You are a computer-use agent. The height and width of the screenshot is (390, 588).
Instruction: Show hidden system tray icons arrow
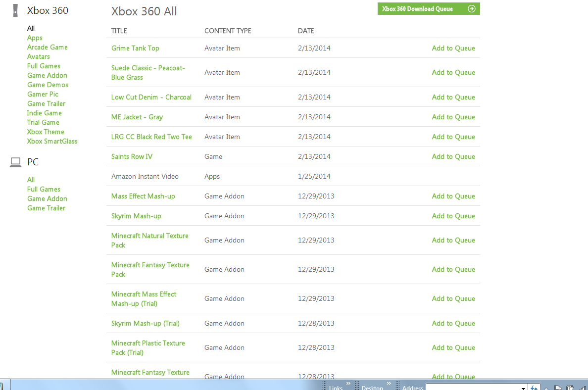[x=546, y=388]
